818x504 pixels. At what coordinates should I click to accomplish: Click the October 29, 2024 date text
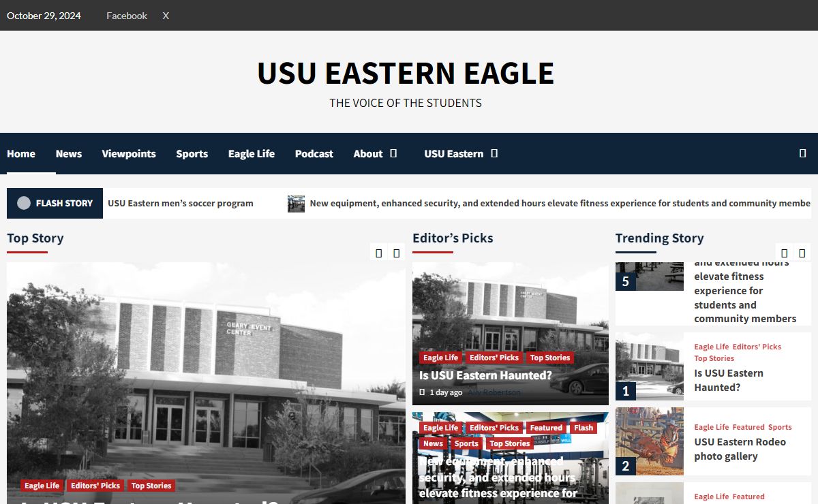pos(44,16)
